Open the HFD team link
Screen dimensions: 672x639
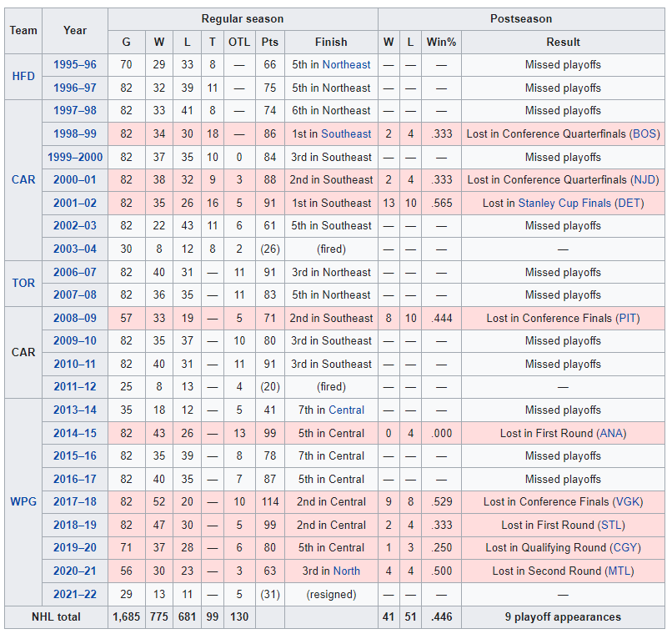23,76
